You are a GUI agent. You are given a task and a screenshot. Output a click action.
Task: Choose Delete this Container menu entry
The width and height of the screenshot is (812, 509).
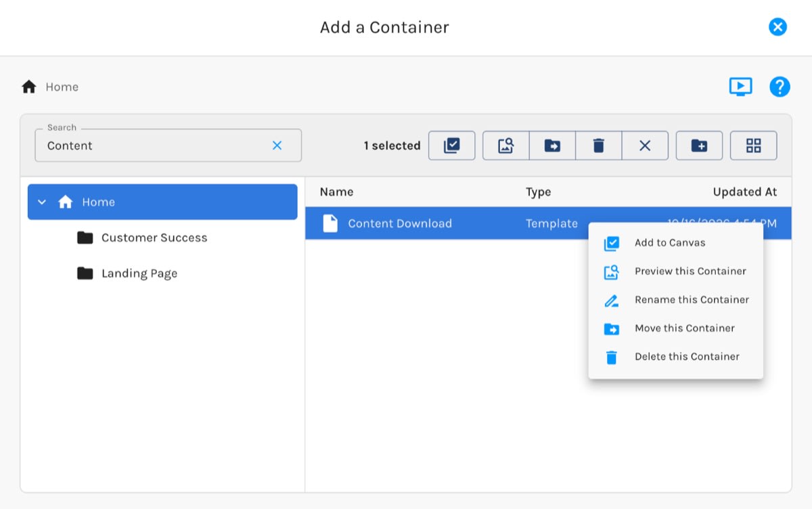tap(676, 356)
